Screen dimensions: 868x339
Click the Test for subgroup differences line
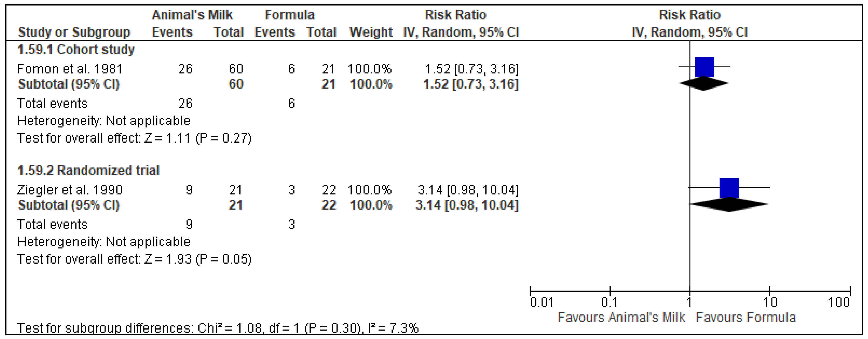point(218,328)
